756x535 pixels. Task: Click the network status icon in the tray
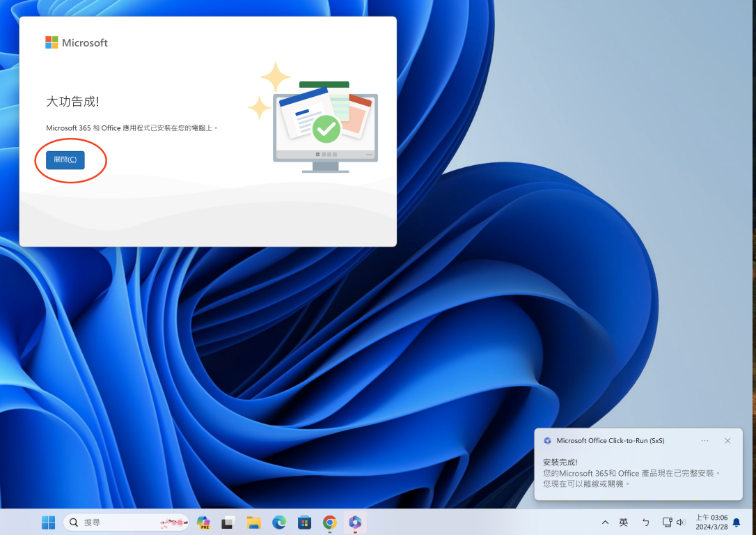click(666, 522)
